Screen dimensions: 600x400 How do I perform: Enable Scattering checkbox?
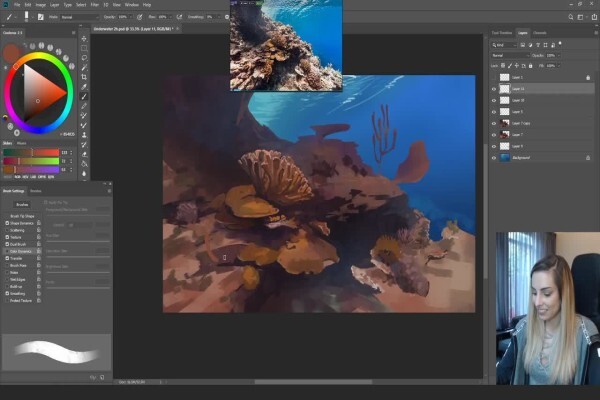click(x=7, y=230)
